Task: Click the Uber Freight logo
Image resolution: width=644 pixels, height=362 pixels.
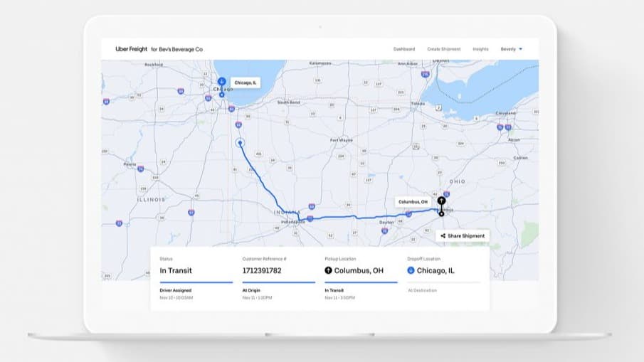Action: (x=132, y=49)
